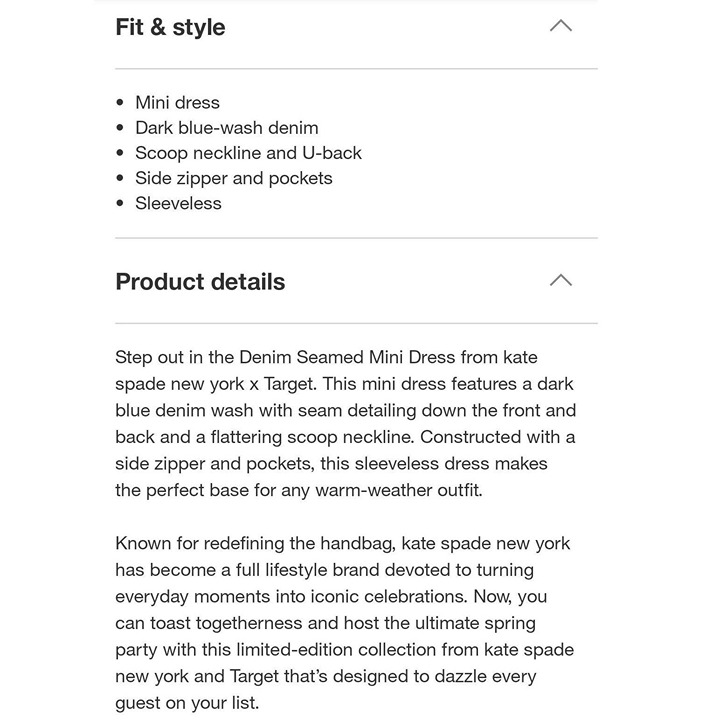
Task: Collapse the Fit & style section chevron
Action: click(x=561, y=26)
